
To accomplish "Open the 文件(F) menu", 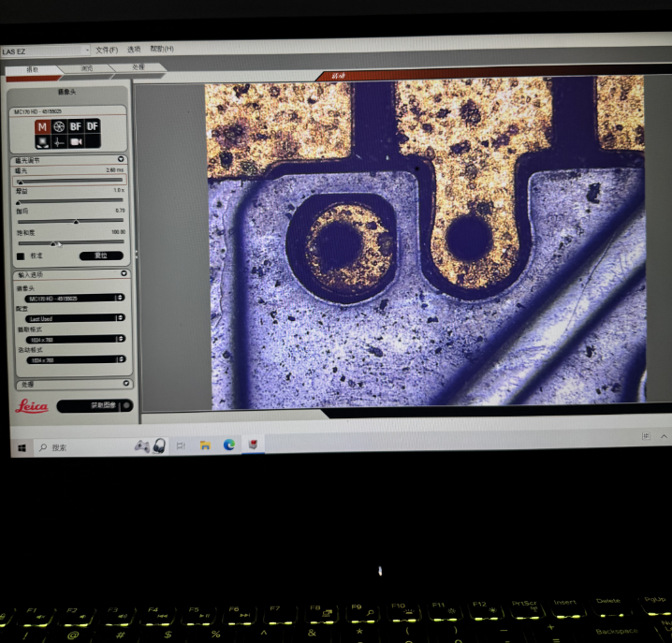I will click(x=107, y=50).
